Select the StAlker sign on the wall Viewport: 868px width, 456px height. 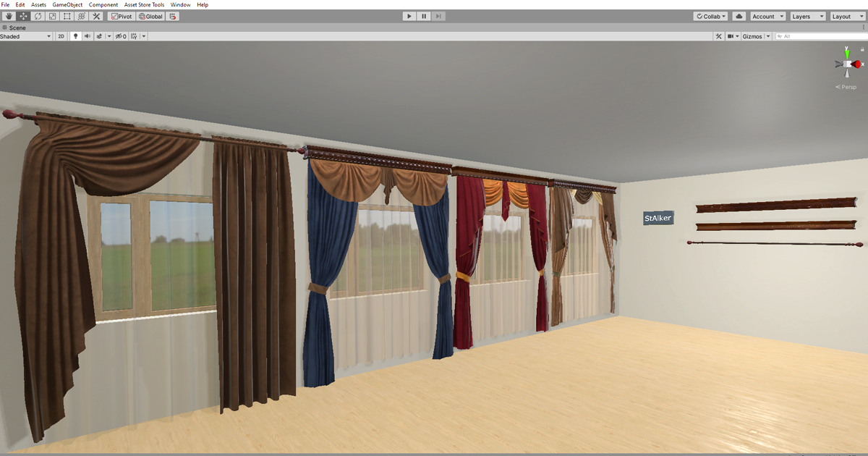[658, 218]
